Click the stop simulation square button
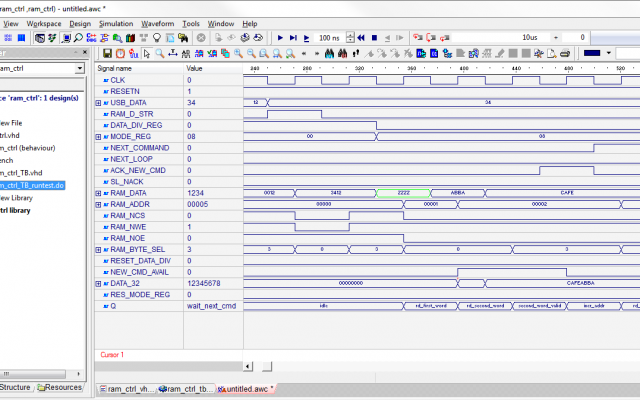640x400 pixels. point(373,37)
